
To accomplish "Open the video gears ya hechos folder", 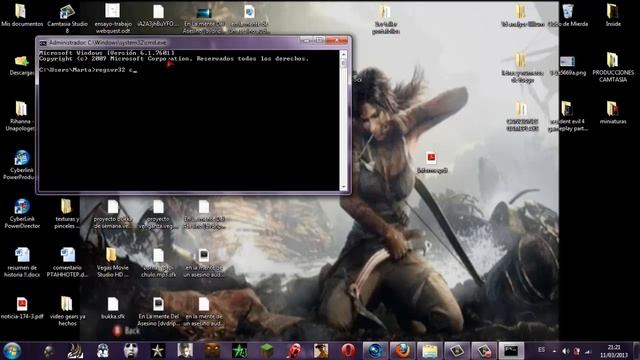I will pos(67,311).
